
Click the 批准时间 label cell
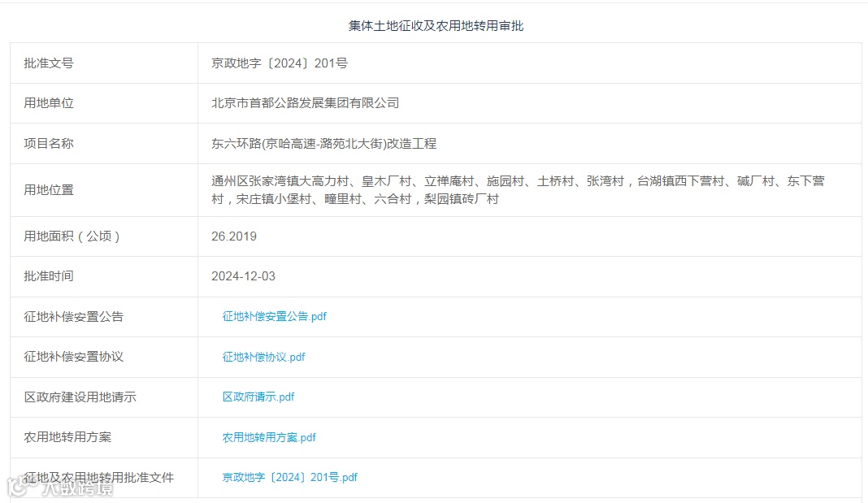(x=104, y=276)
